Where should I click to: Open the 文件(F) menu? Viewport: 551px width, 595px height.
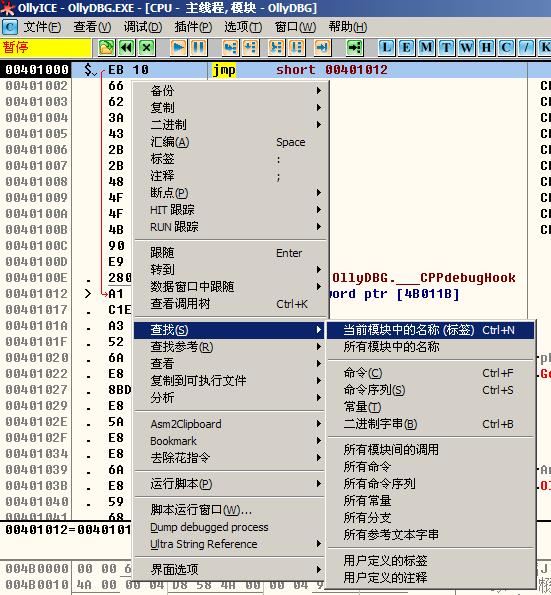coord(42,27)
